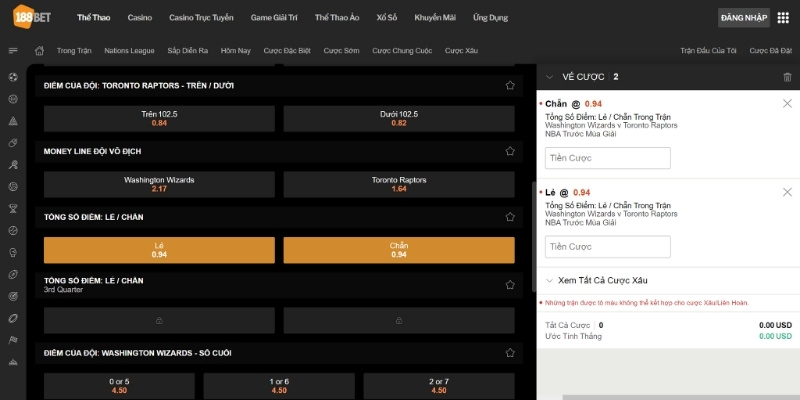
Task: Remove the Chẵn bet from slip
Action: (787, 103)
